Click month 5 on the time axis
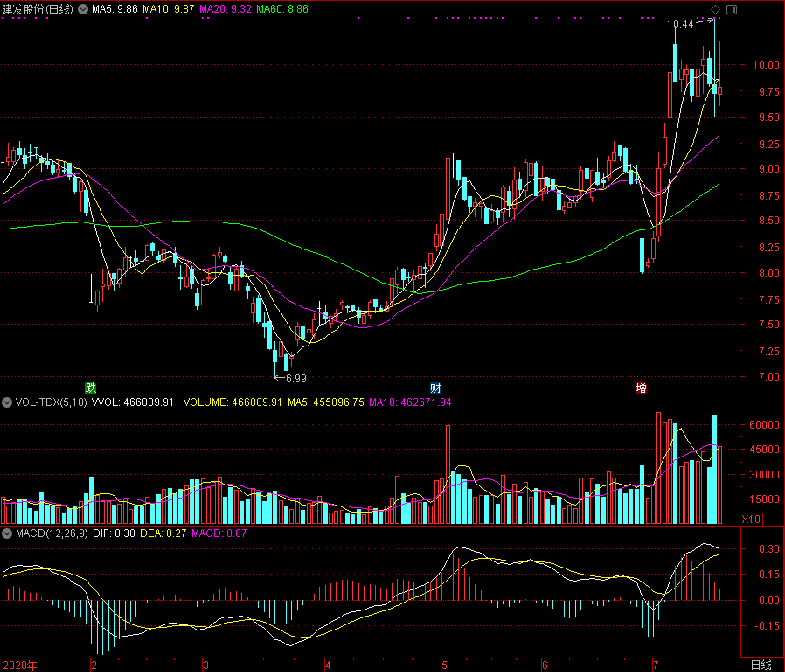785x672 pixels. [444, 665]
